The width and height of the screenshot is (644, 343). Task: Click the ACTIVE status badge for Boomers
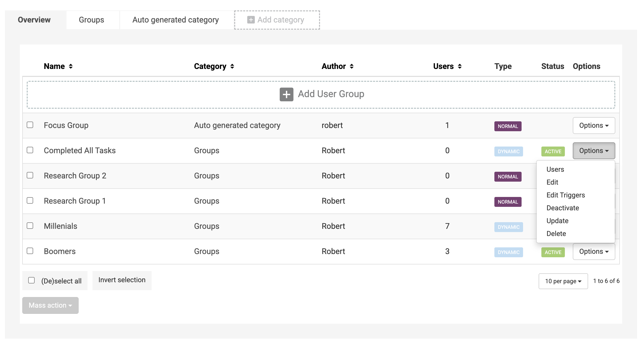point(553,252)
